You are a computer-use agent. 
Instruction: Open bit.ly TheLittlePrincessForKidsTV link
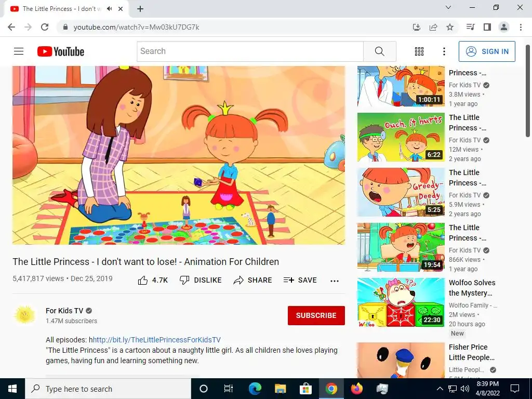point(157,340)
